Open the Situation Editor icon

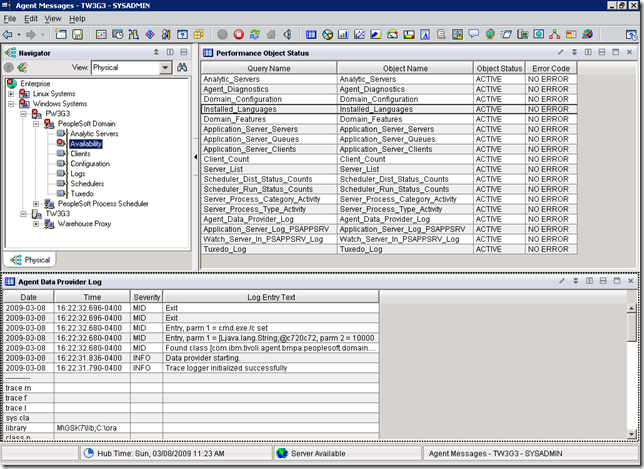150,34
